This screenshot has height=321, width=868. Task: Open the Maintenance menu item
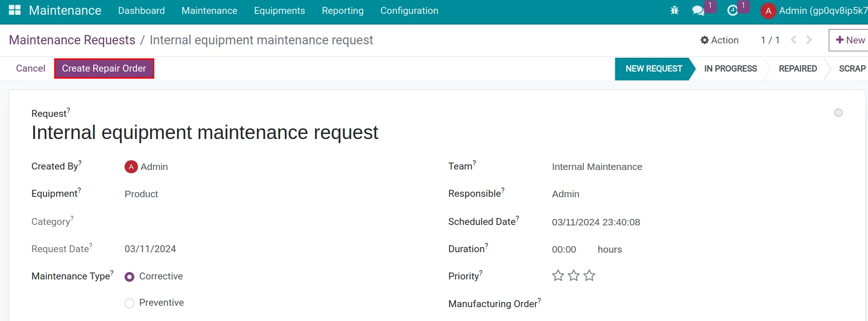click(x=210, y=11)
